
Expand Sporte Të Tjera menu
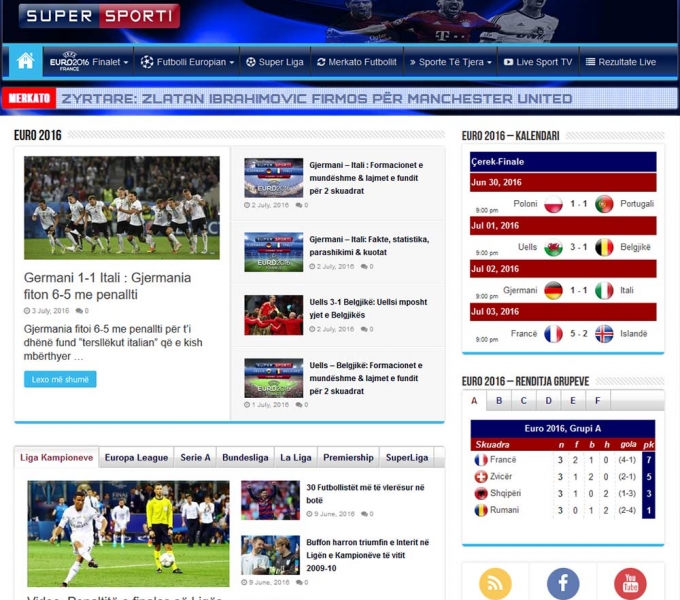pos(451,62)
